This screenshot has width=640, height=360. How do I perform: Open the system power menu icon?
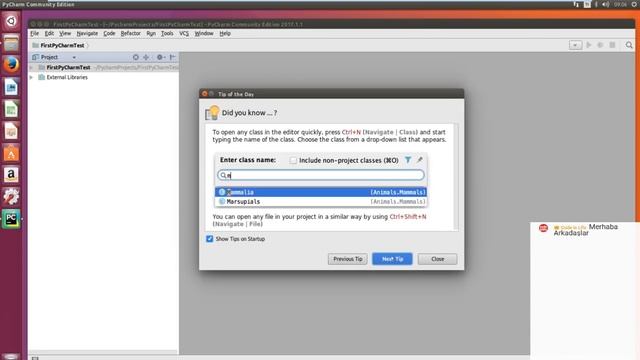635,4
